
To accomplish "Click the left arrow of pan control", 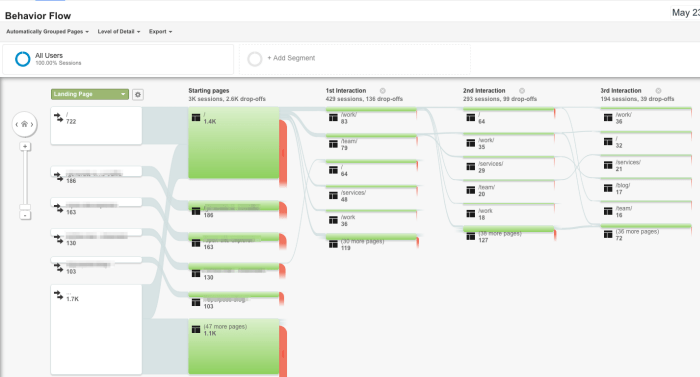I will (17, 124).
